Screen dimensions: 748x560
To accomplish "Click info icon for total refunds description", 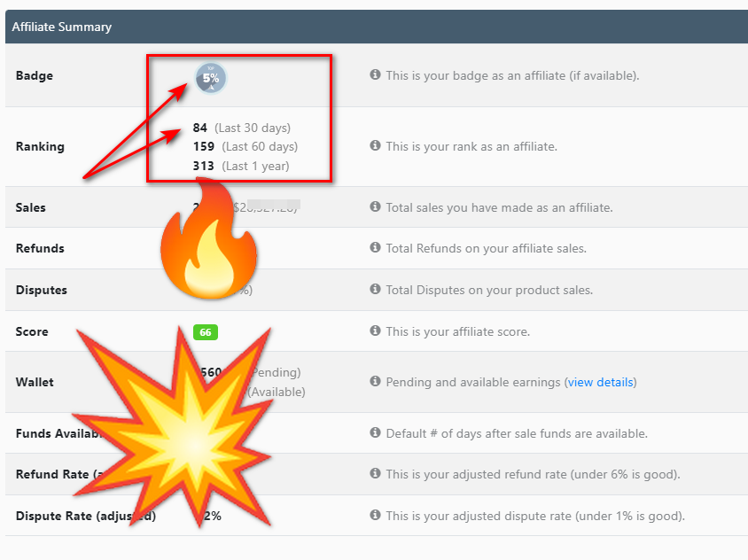I will click(x=376, y=248).
